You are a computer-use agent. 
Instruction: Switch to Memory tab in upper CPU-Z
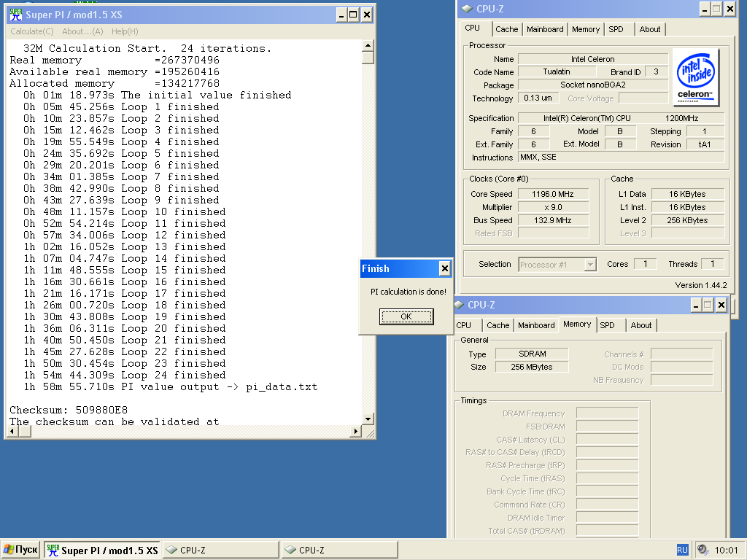[586, 29]
